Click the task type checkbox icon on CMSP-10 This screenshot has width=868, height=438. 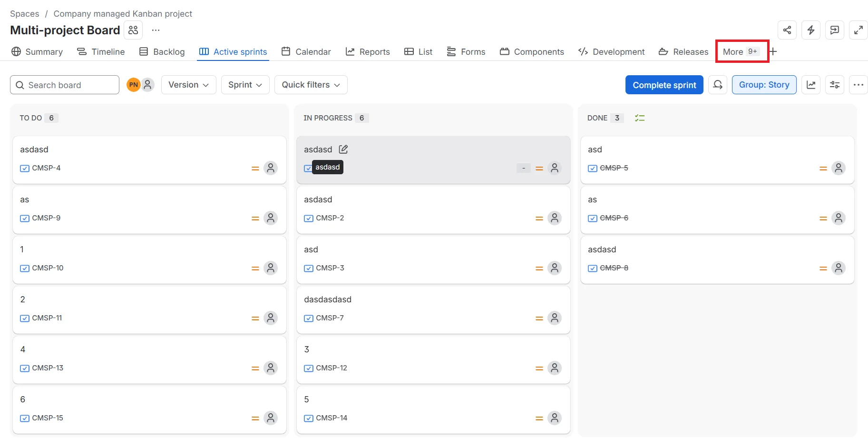[x=25, y=268]
